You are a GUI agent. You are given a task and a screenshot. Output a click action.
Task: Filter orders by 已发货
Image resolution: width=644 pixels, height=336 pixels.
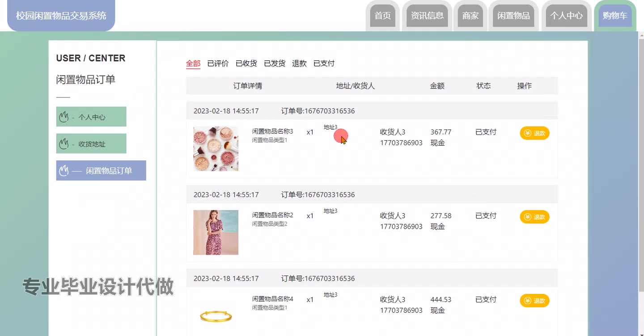point(275,63)
